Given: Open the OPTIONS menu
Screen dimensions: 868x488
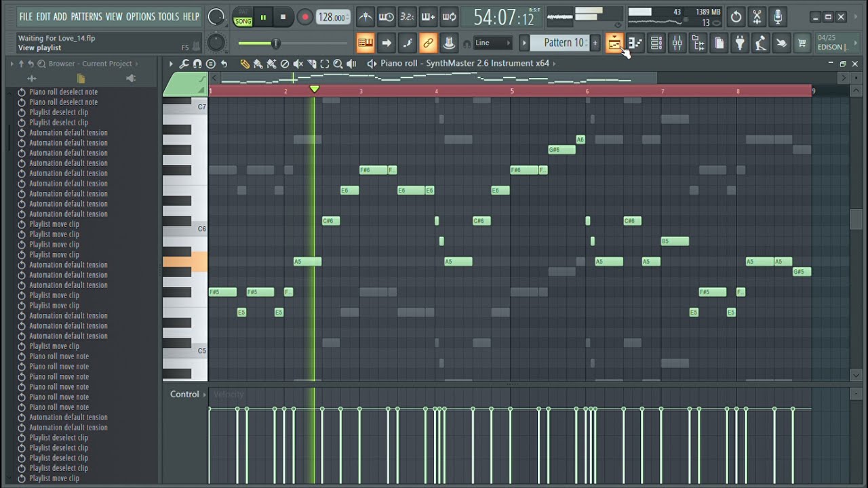Looking at the screenshot, I should (x=140, y=16).
